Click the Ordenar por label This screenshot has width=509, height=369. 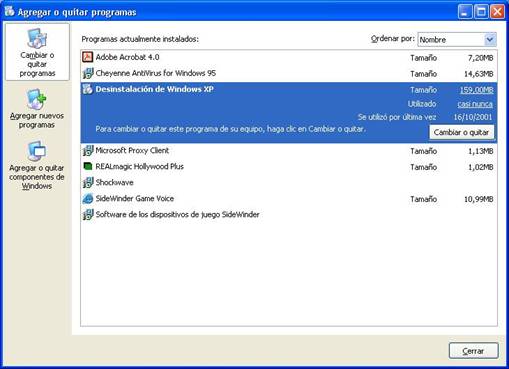coord(393,39)
